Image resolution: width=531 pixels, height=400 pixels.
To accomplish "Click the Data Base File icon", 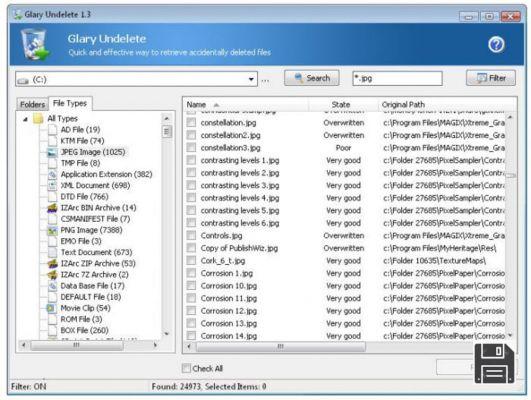I will tap(52, 286).
